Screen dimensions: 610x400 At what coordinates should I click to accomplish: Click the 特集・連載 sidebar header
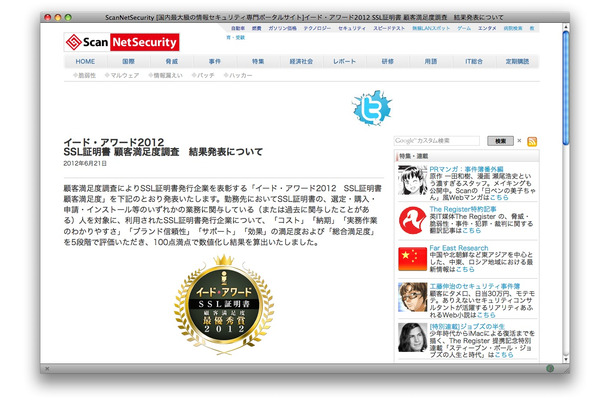(x=414, y=156)
